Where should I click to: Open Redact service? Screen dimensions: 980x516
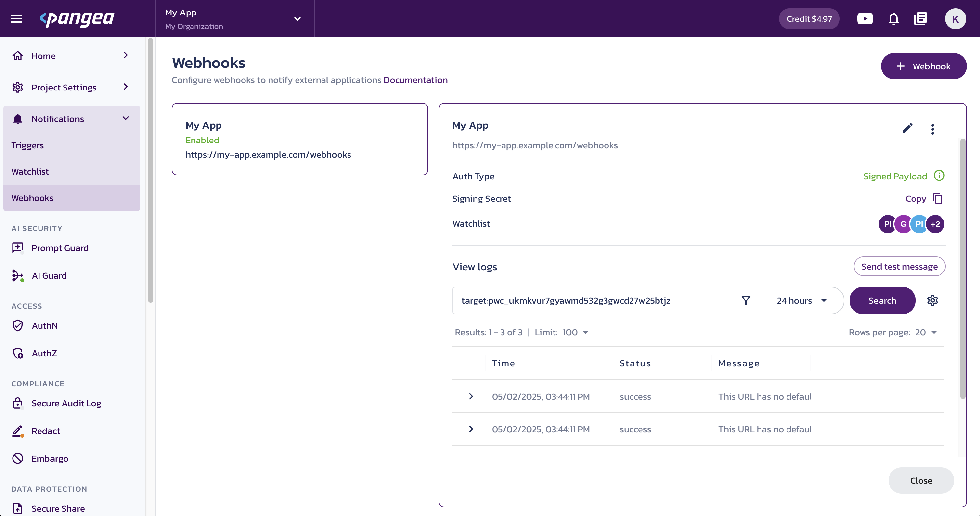(46, 431)
